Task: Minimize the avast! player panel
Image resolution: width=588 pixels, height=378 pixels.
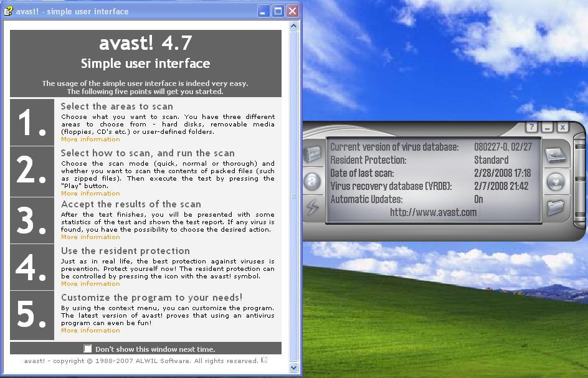Action: [x=548, y=128]
